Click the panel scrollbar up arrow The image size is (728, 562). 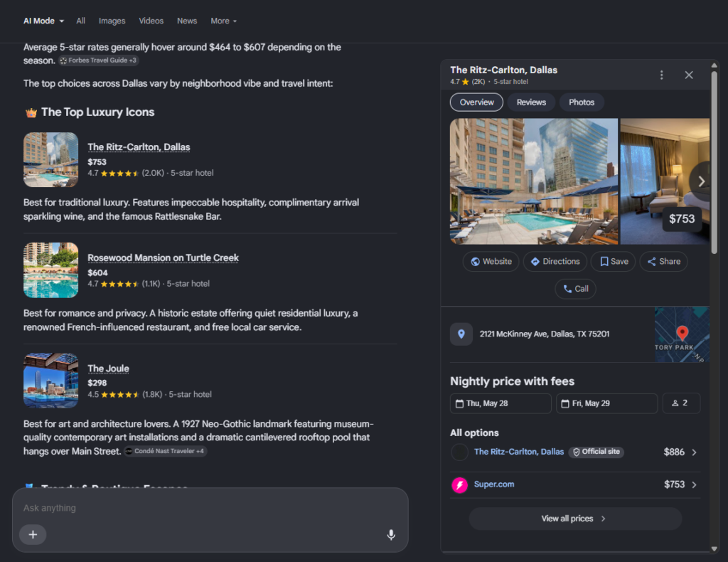(714, 65)
